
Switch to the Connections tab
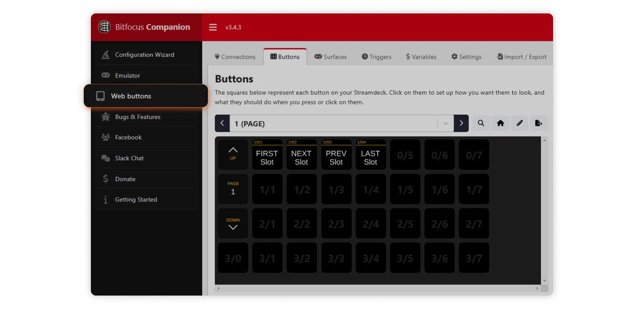point(235,57)
